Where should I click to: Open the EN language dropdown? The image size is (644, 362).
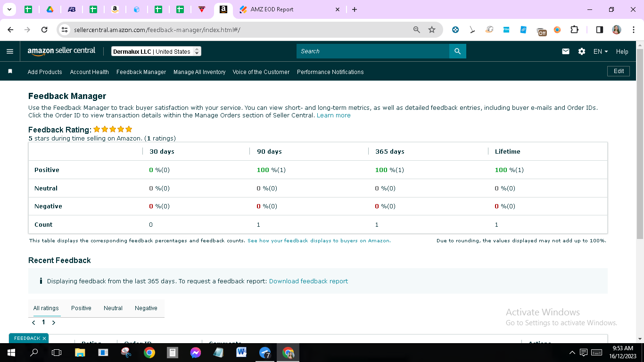click(601, 51)
